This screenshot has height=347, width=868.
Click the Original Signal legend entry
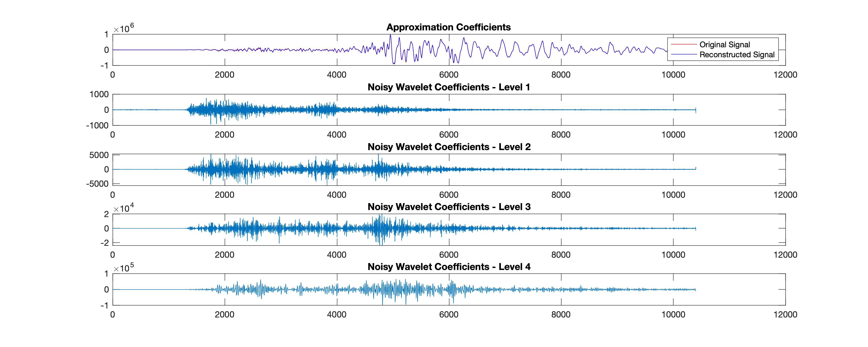click(x=724, y=44)
